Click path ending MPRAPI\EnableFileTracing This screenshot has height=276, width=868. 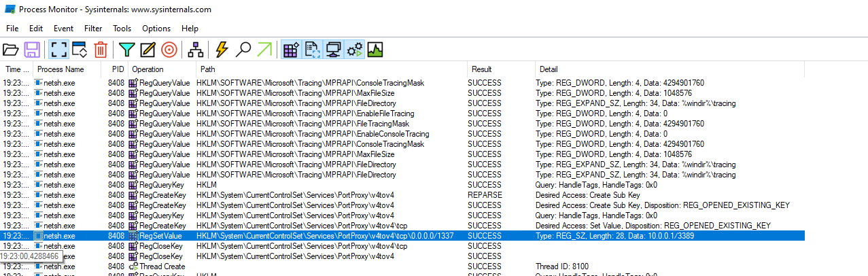(305, 114)
